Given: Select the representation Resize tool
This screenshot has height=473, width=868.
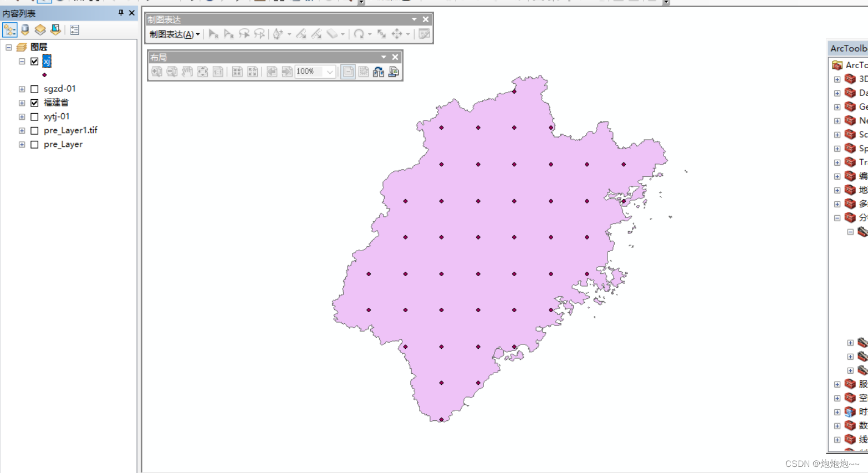Looking at the screenshot, I should click(x=381, y=34).
